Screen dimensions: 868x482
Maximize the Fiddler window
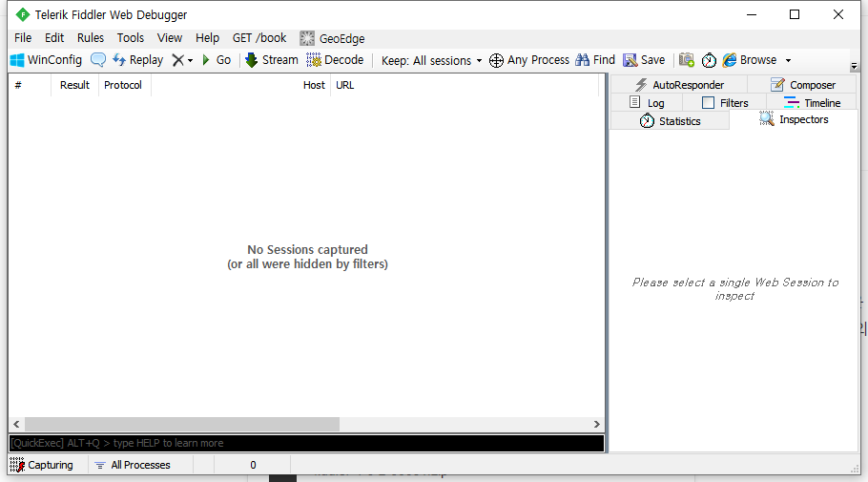(795, 14)
